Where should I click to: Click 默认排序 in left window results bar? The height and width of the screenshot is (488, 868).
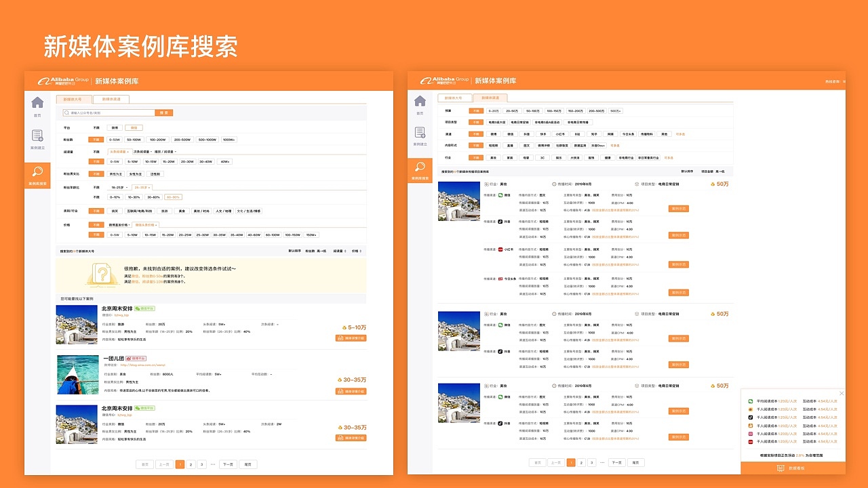coord(294,251)
